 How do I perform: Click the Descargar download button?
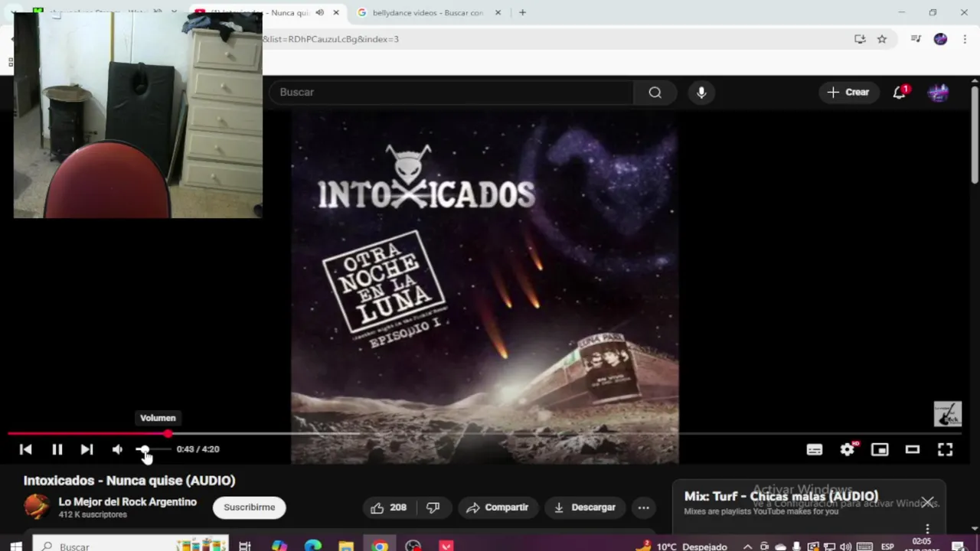585,507
